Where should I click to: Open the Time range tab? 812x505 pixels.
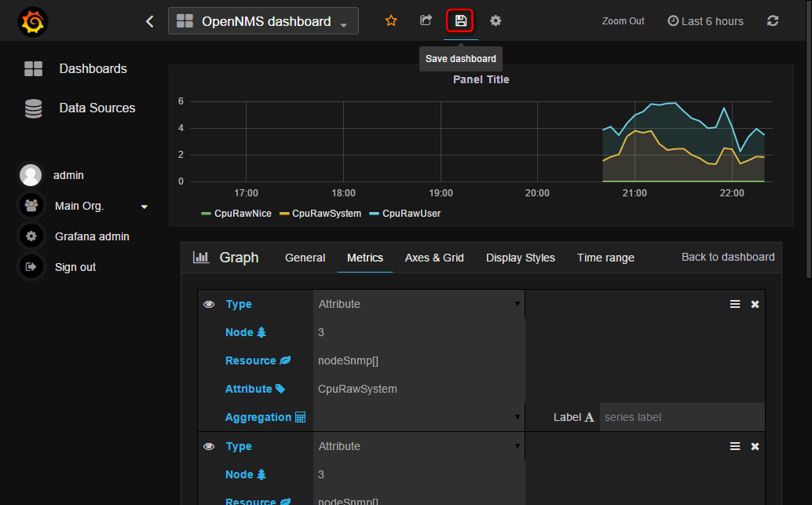(606, 258)
